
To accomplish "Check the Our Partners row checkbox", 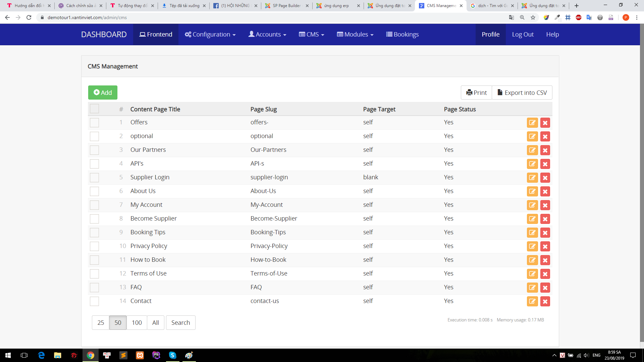I will point(95,150).
